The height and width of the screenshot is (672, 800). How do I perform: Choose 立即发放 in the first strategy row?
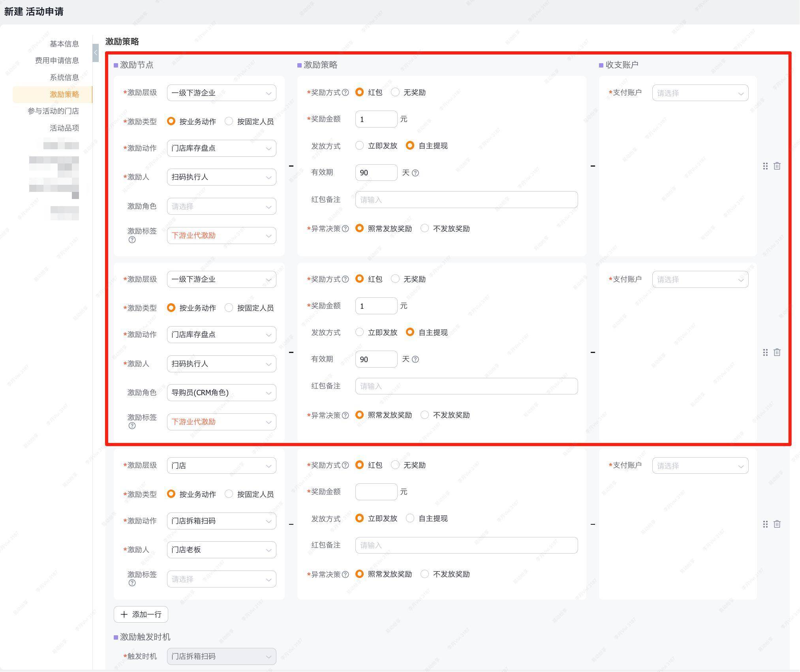tap(360, 146)
